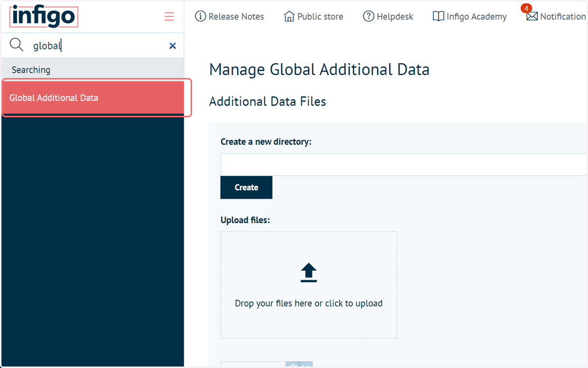Open Release Notes link

point(229,17)
